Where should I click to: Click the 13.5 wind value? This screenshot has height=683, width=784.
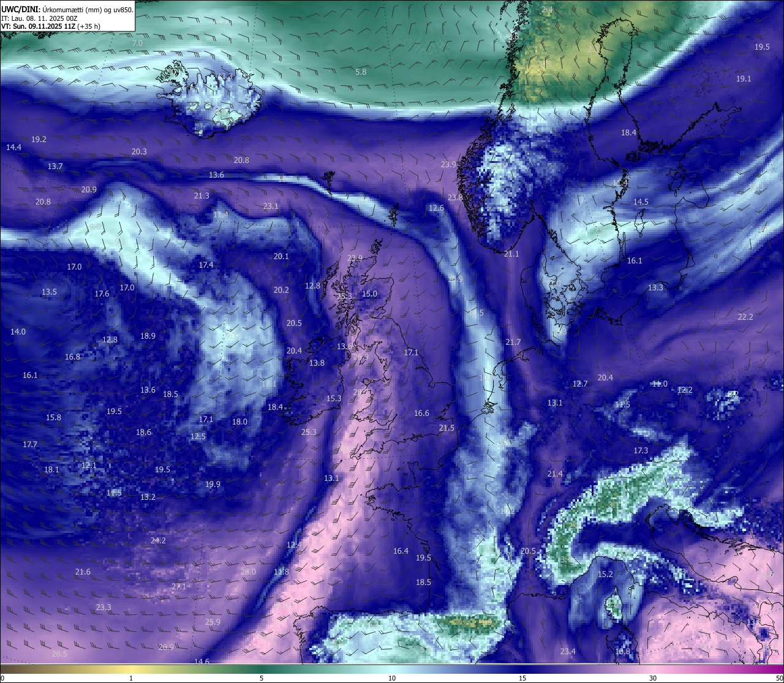click(49, 292)
